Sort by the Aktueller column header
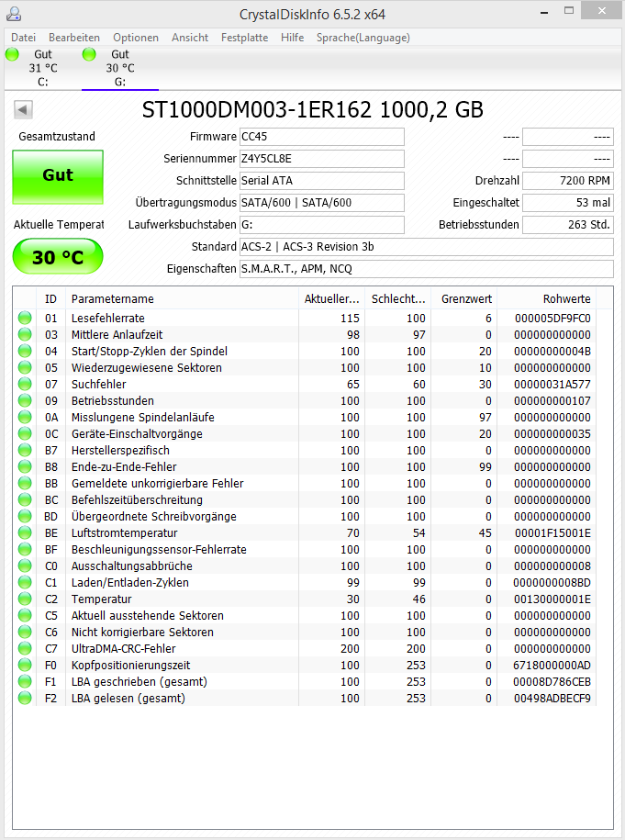This screenshot has height=840, width=625. pos(331,298)
